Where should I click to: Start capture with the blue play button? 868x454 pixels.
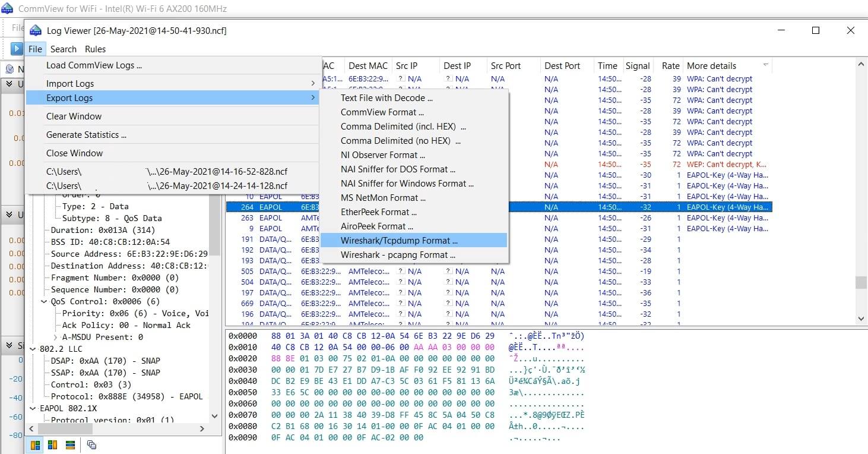(17, 49)
